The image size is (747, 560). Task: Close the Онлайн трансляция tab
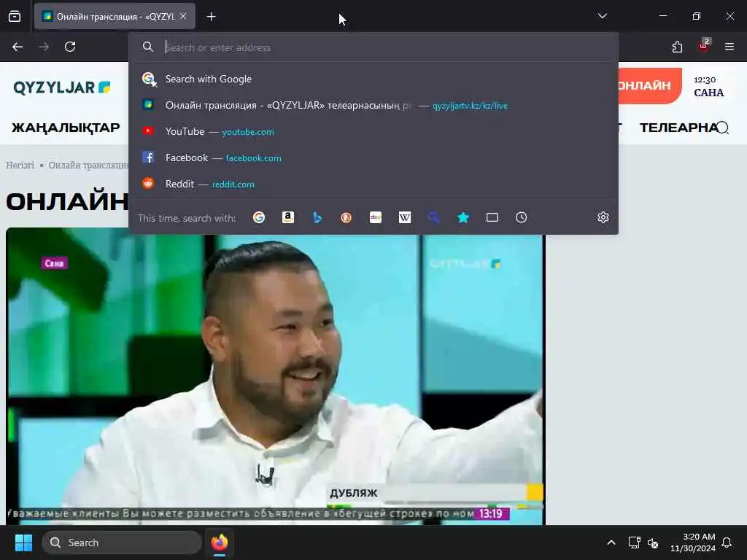click(183, 16)
